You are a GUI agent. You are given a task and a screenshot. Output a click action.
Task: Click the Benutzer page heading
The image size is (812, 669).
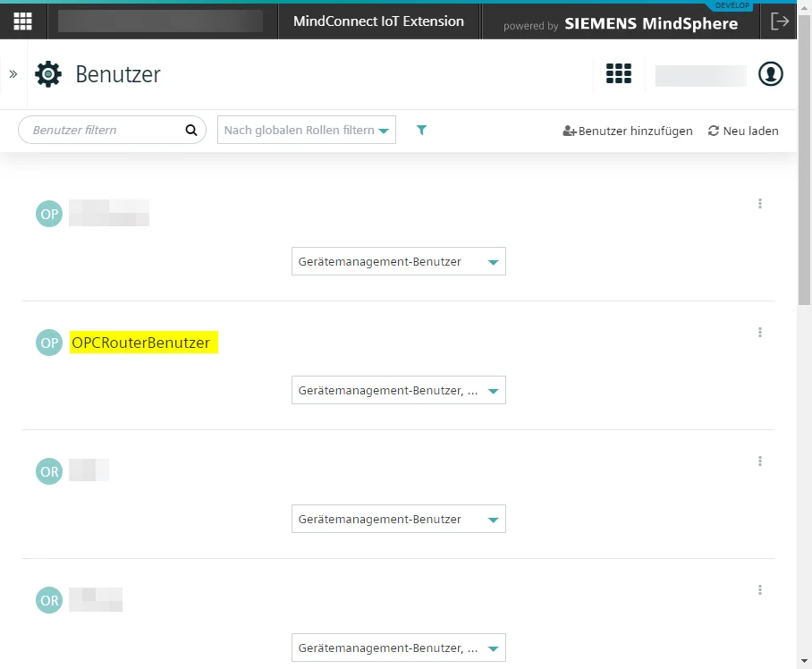tap(118, 74)
